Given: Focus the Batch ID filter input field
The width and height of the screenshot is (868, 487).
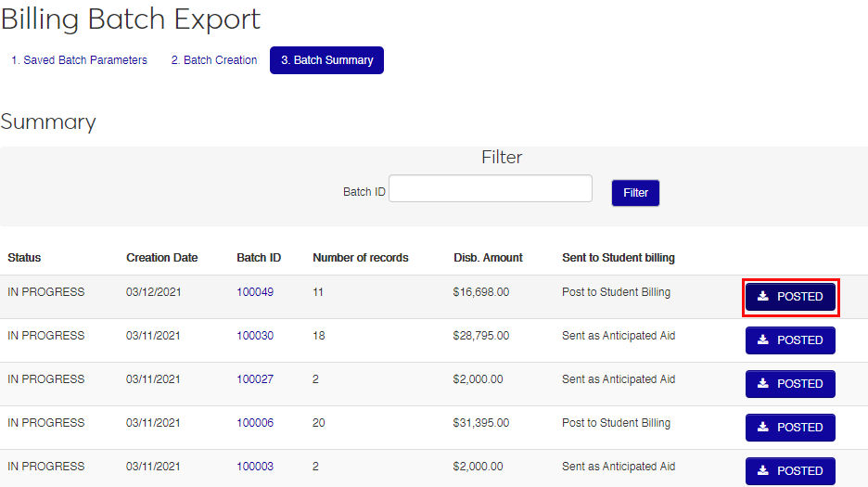Looking at the screenshot, I should click(x=490, y=188).
